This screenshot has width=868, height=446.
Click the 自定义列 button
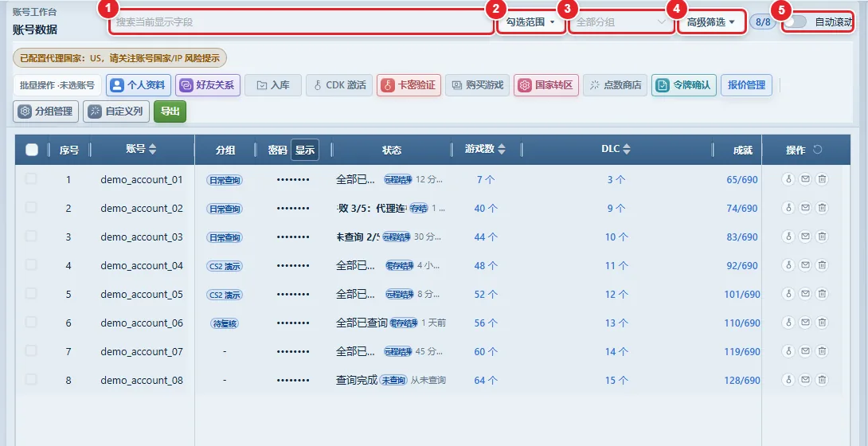click(116, 111)
